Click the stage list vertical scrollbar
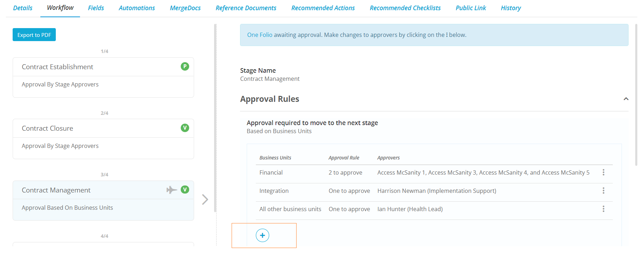The width and height of the screenshot is (644, 261). (x=215, y=118)
